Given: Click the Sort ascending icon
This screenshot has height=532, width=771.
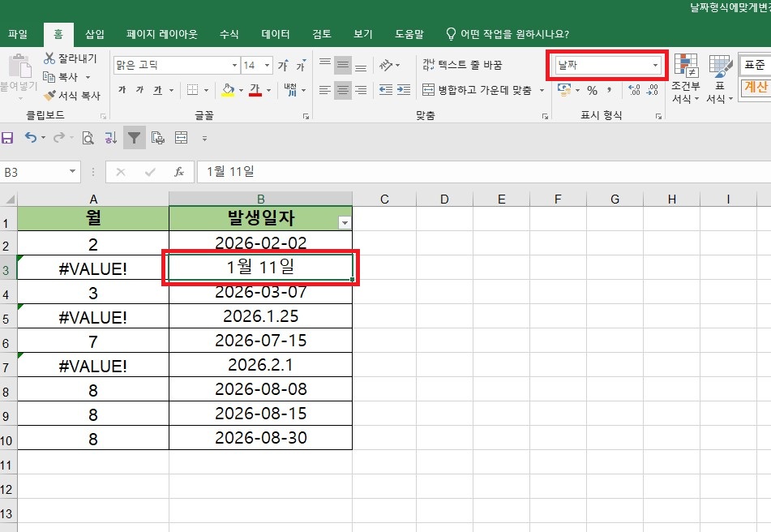Looking at the screenshot, I should (x=110, y=138).
